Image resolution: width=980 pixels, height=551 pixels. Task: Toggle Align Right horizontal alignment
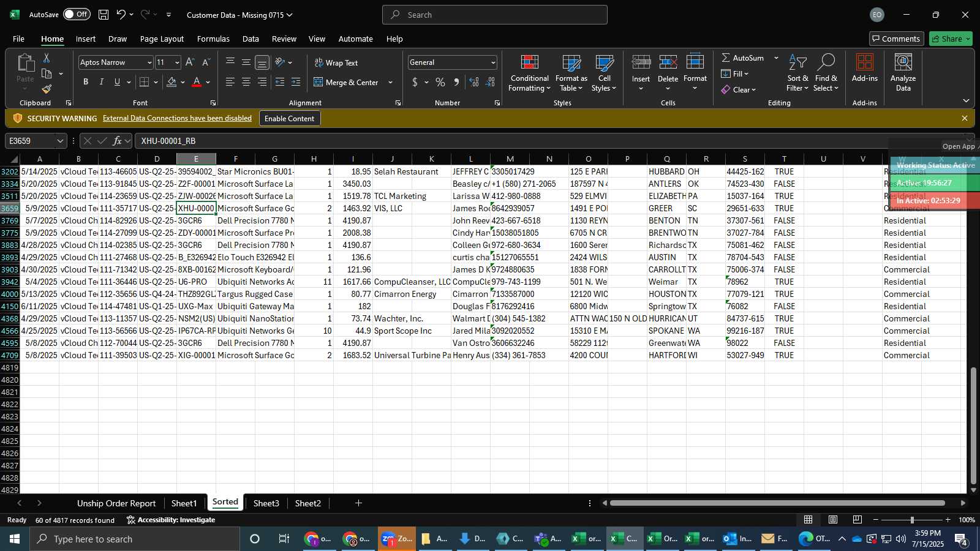coord(262,82)
